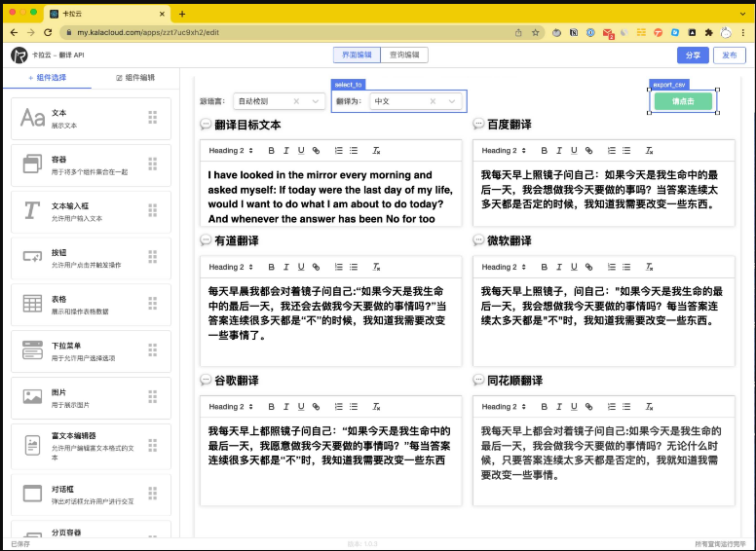Click into 百度翻译 result text area
This screenshot has height=551, width=756.
point(604,194)
